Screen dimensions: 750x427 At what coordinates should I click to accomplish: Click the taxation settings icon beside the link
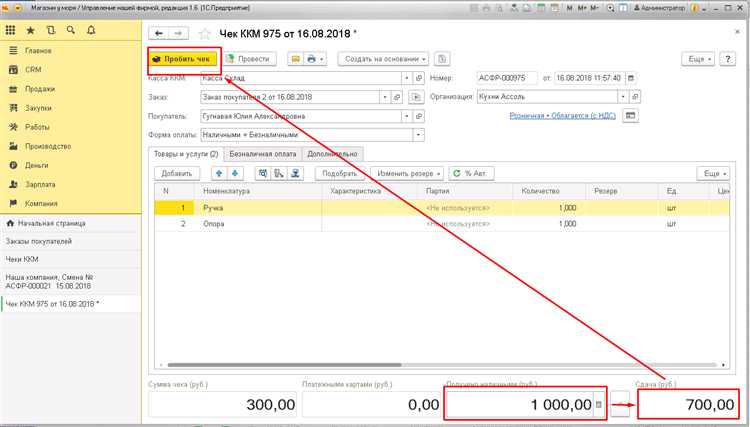630,116
